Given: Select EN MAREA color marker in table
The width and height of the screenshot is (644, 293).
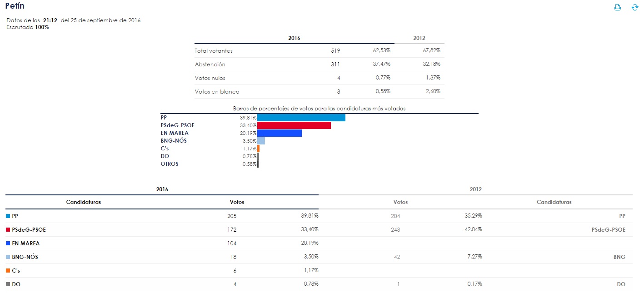Looking at the screenshot, I should pos(8,243).
